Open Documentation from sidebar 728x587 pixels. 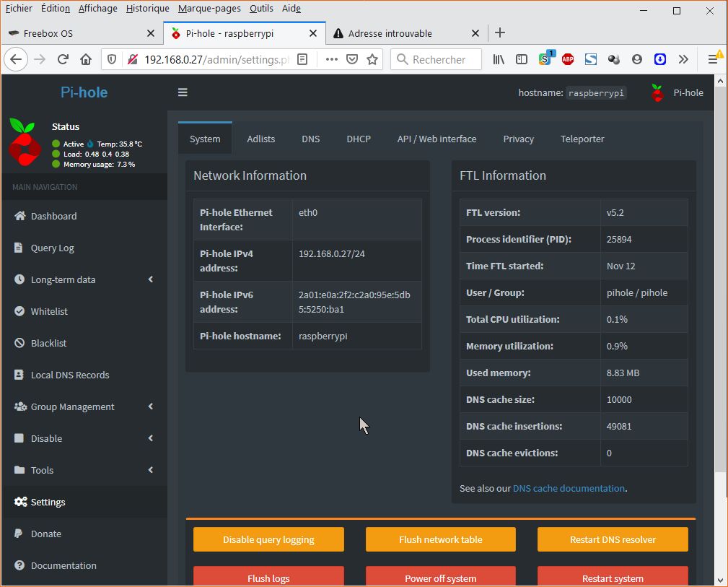tap(56, 565)
